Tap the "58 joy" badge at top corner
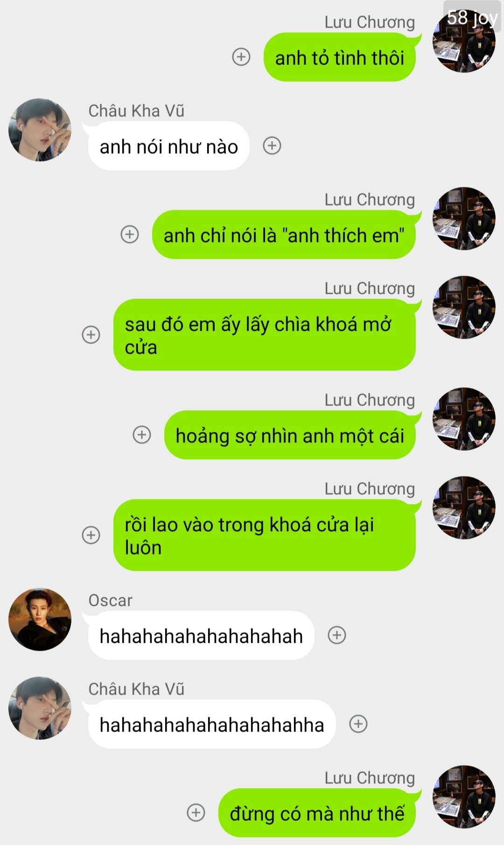This screenshot has width=504, height=845. (x=472, y=17)
